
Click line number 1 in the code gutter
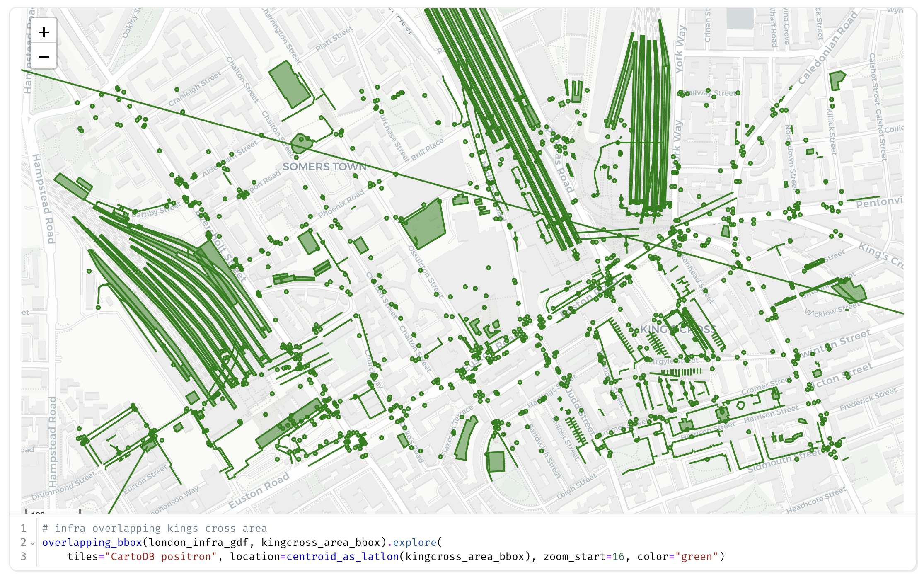click(x=24, y=528)
